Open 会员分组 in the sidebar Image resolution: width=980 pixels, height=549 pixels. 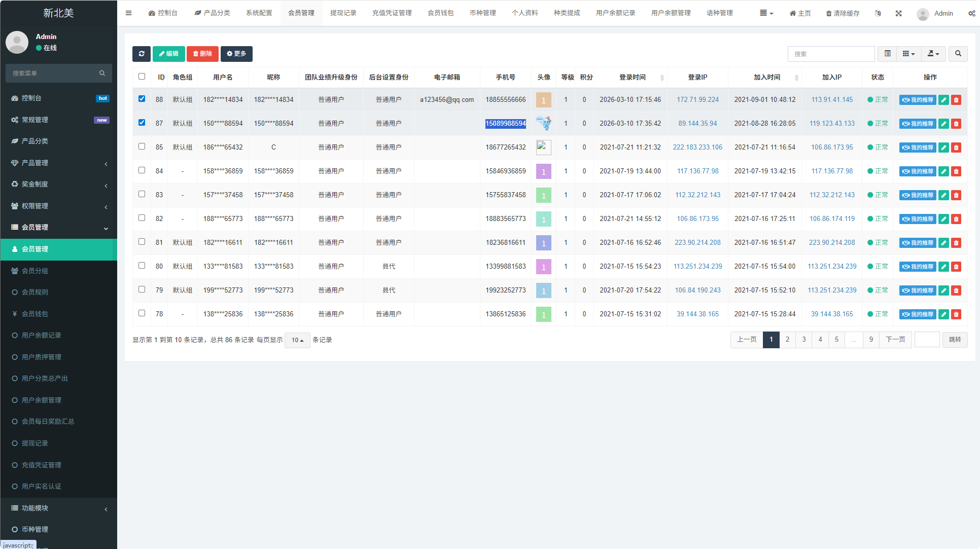34,271
